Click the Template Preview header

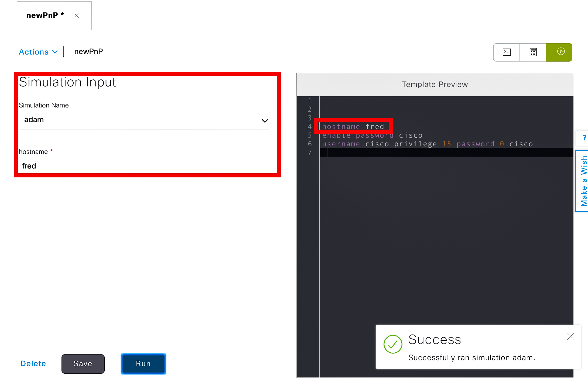click(435, 85)
